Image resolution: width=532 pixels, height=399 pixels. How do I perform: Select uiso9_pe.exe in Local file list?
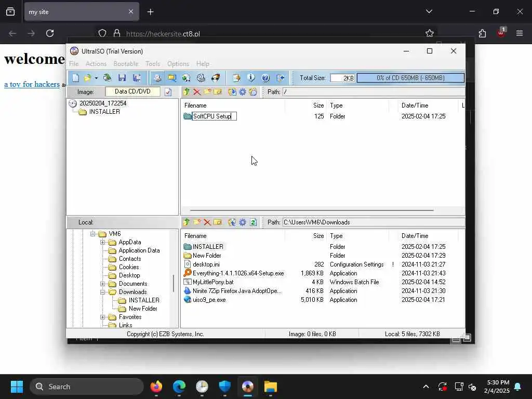[x=209, y=300]
